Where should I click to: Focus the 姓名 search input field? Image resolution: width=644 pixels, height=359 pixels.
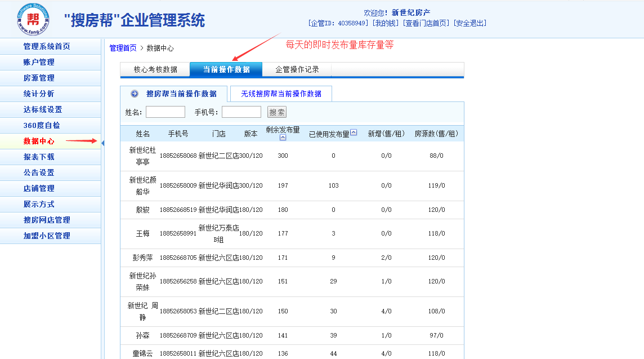[166, 112]
